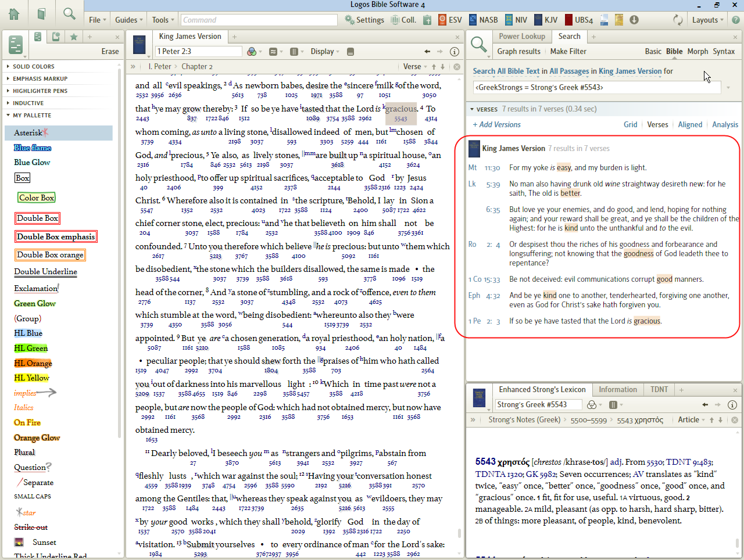Open NIV Bible shortcut

[516, 20]
